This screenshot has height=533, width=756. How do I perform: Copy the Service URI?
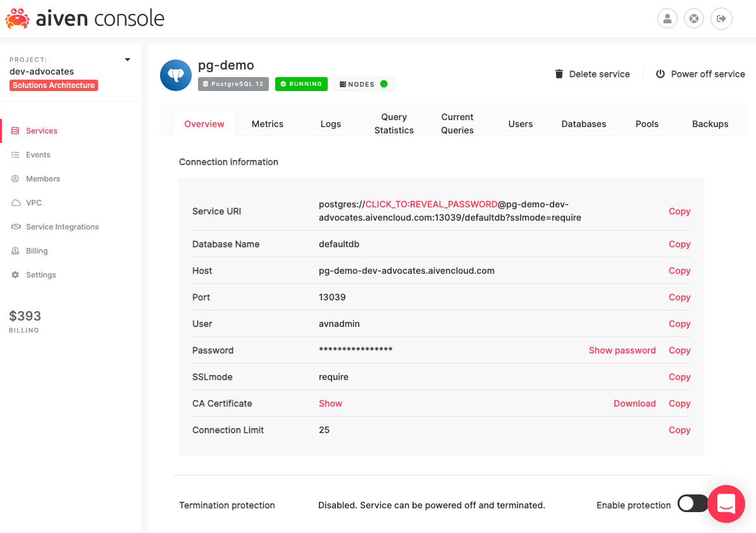pos(679,211)
